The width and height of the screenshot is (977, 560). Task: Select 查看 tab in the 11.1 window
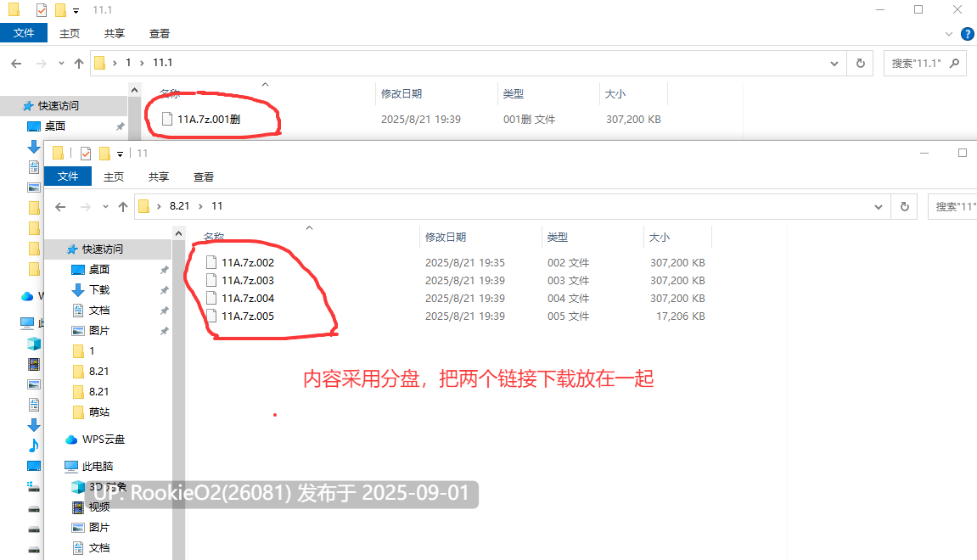tap(159, 34)
